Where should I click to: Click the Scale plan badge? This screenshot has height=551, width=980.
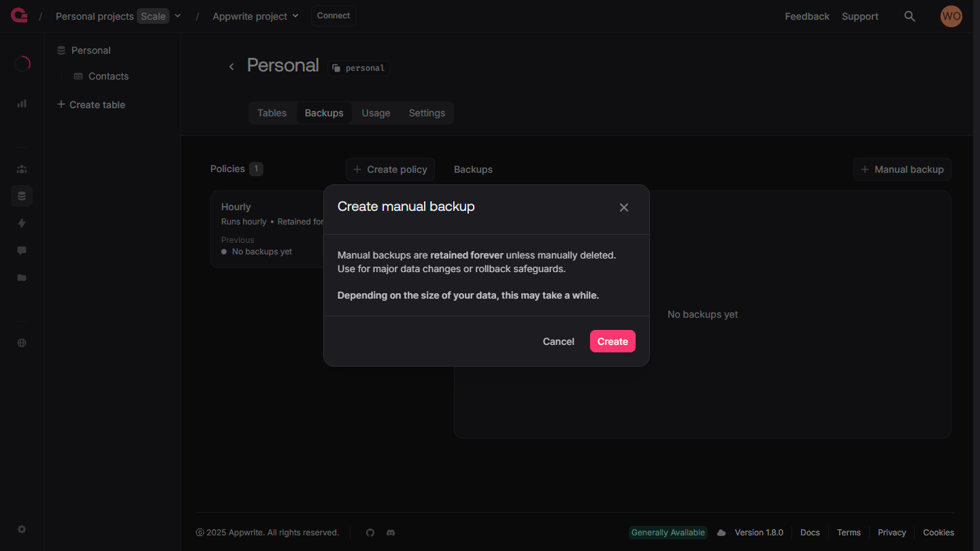coord(153,16)
